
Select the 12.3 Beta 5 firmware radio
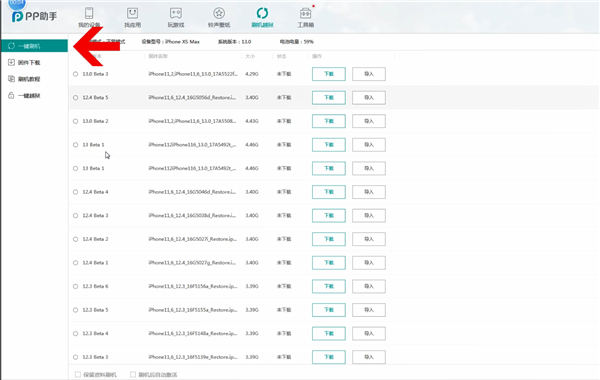click(x=75, y=310)
